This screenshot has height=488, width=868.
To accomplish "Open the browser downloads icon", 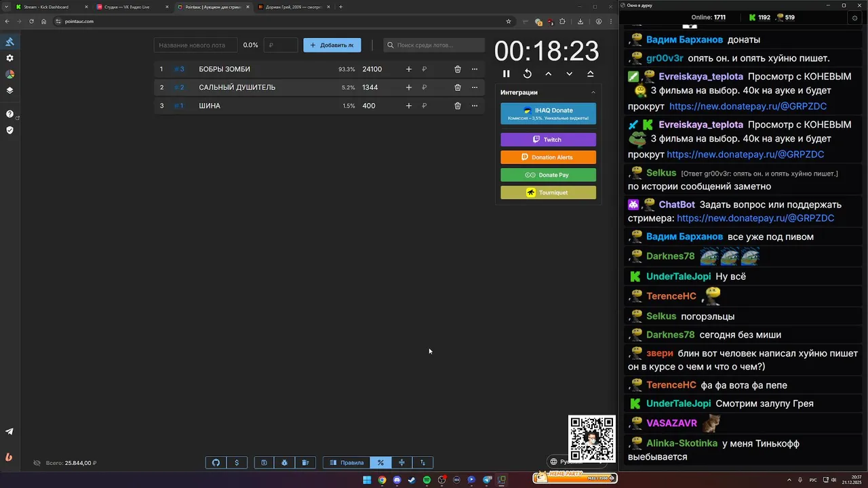I will coord(580,22).
